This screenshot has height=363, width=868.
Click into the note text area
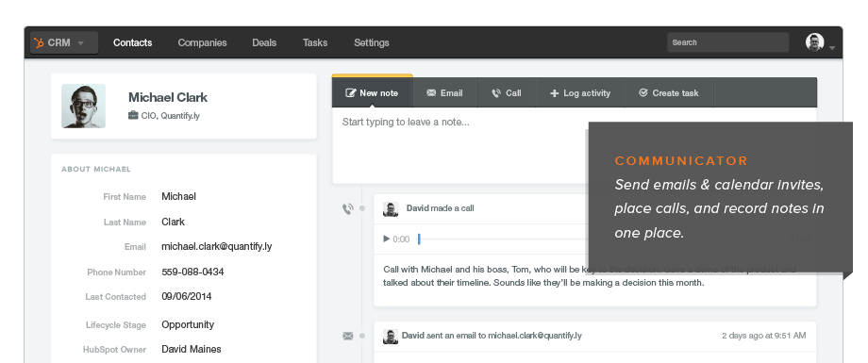459,146
